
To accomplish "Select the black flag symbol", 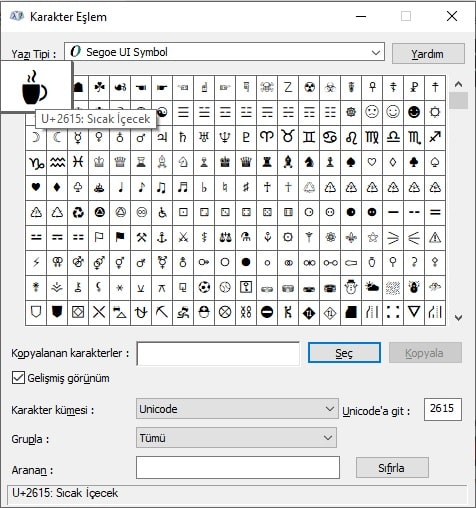I will point(120,237).
